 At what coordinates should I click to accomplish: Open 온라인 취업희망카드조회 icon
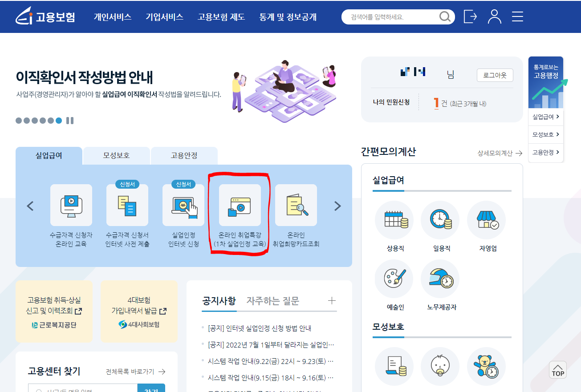coord(296,205)
